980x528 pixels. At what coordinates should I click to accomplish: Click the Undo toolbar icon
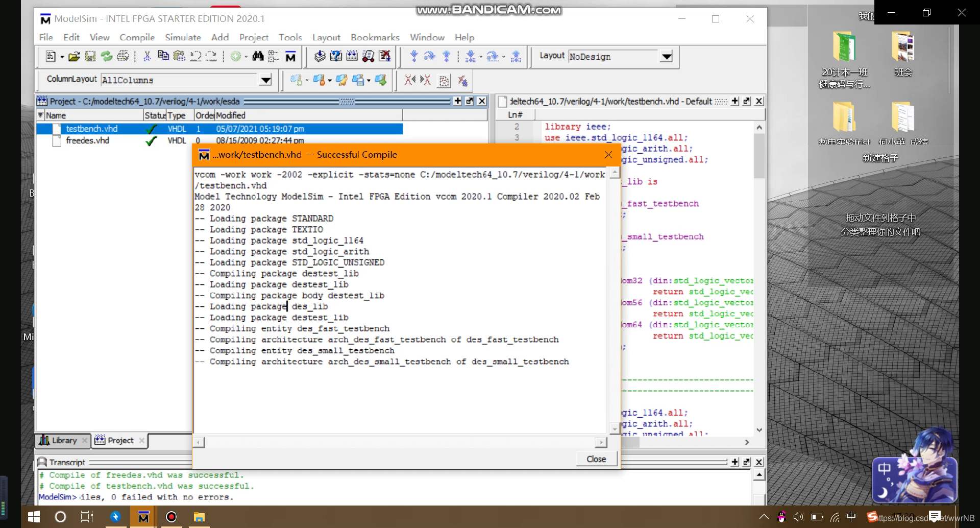pos(195,56)
